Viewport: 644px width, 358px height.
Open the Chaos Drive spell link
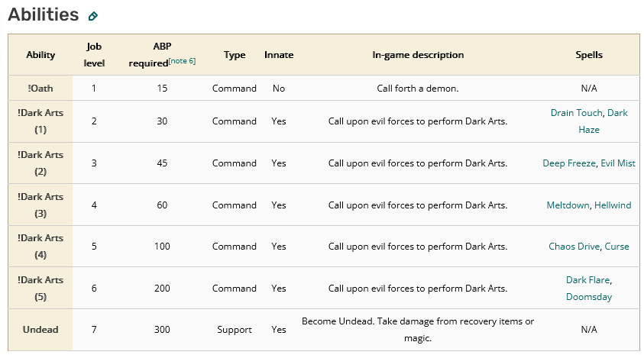pyautogui.click(x=574, y=247)
